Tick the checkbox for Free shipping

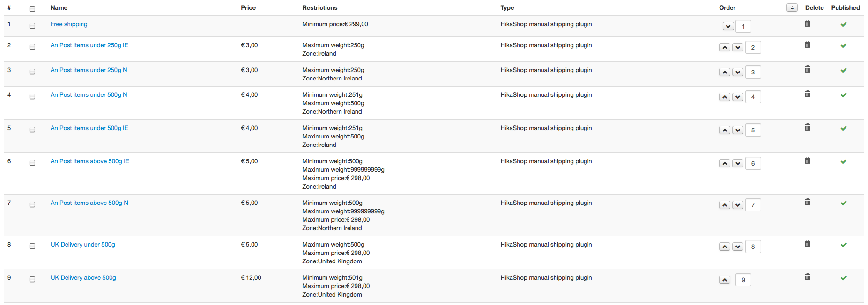pos(32,26)
